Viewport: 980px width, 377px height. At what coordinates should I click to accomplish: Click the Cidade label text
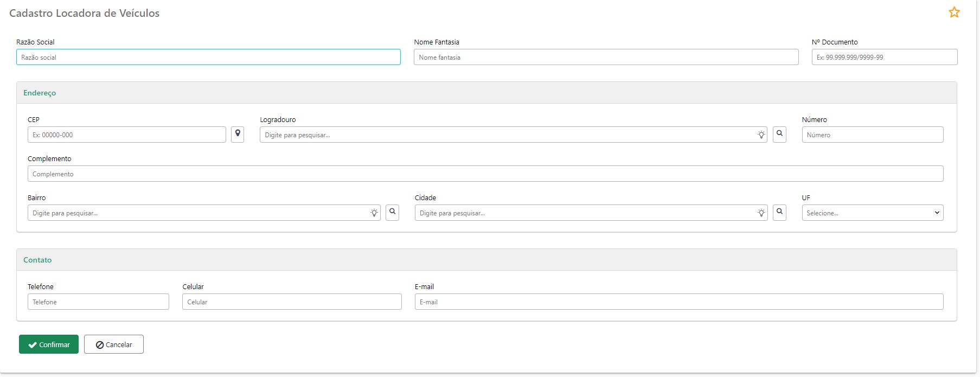pos(426,197)
